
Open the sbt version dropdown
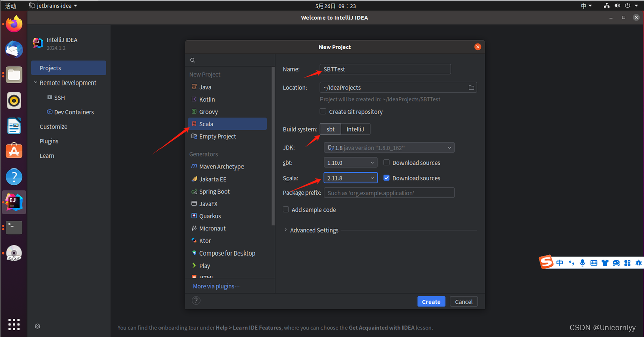point(351,163)
